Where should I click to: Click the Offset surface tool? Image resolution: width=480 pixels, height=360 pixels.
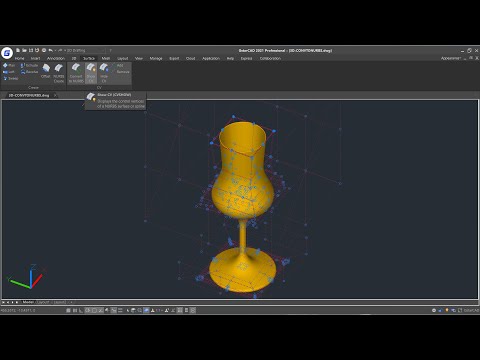point(46,71)
